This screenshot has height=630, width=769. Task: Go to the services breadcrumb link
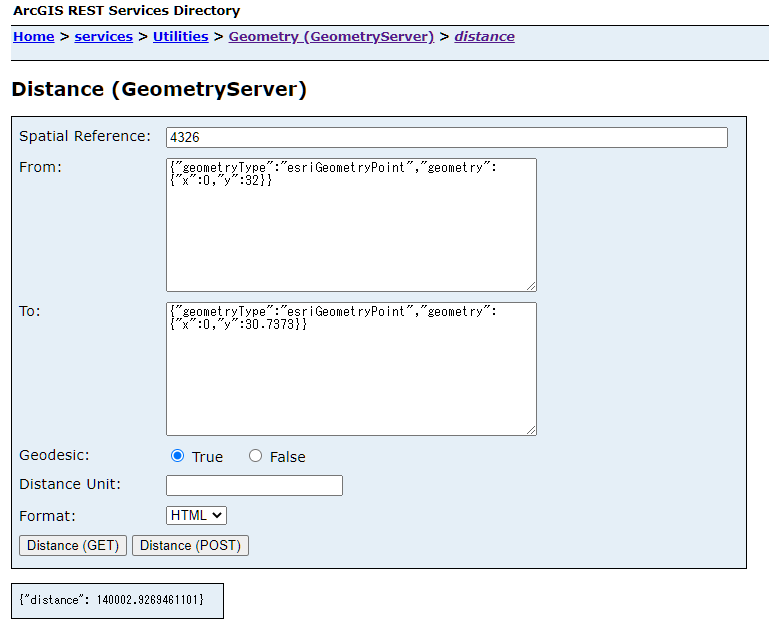coord(103,37)
